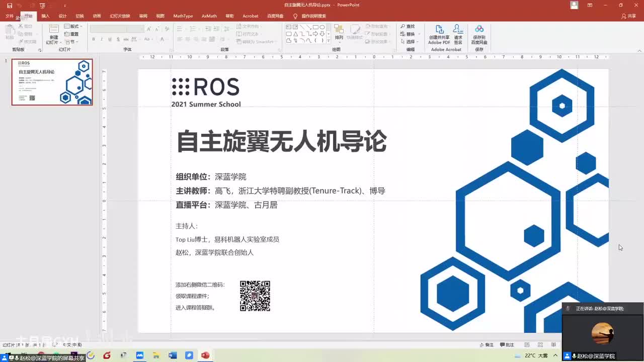Click the Share button
Image resolution: width=644 pixels, height=362 pixels.
pyautogui.click(x=629, y=16)
